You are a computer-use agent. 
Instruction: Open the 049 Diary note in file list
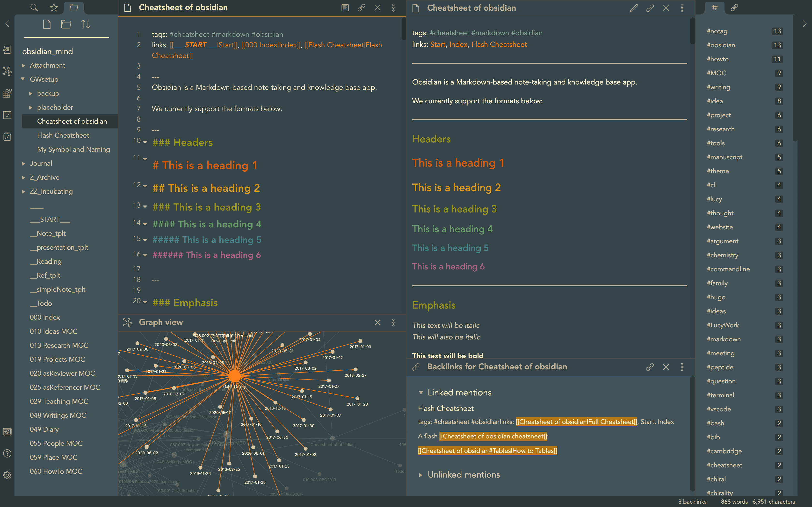[44, 429]
